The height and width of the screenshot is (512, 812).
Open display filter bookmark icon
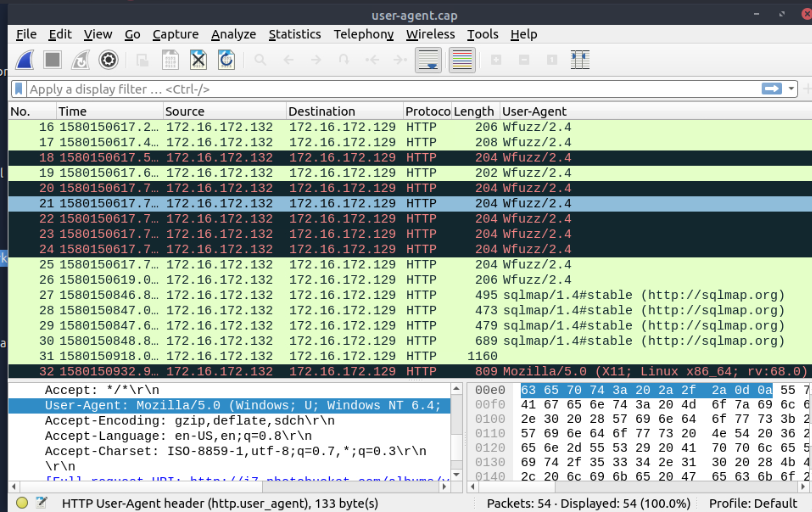tap(19, 89)
